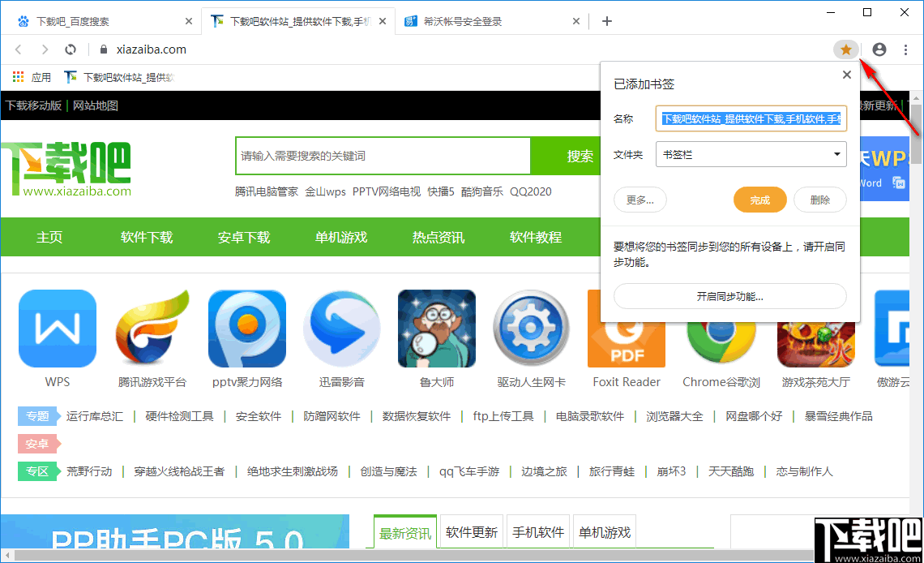Expand the 文件夹 书签栏 dropdown
The width and height of the screenshot is (924, 563).
click(751, 154)
